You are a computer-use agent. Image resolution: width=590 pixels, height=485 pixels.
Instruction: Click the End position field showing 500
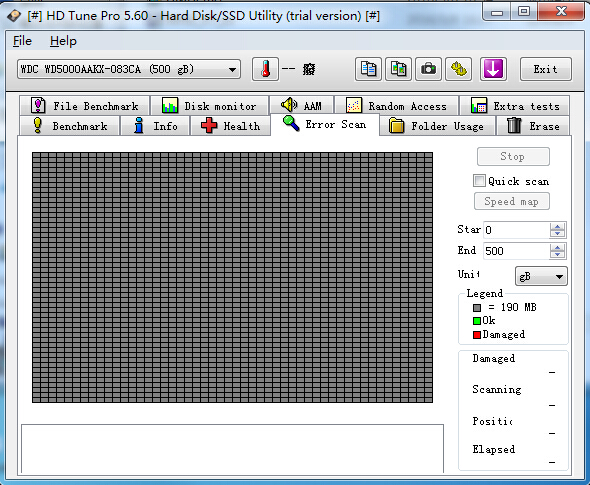[x=517, y=251]
